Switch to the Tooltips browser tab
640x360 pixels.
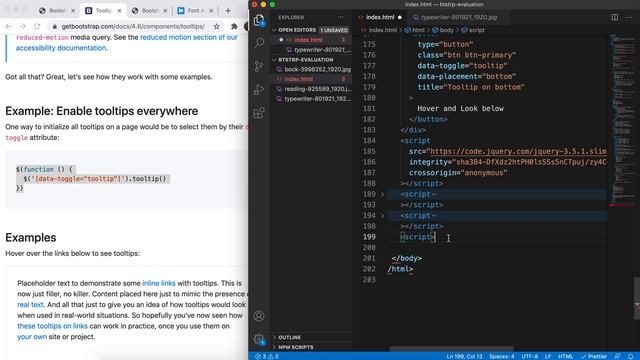103,11
